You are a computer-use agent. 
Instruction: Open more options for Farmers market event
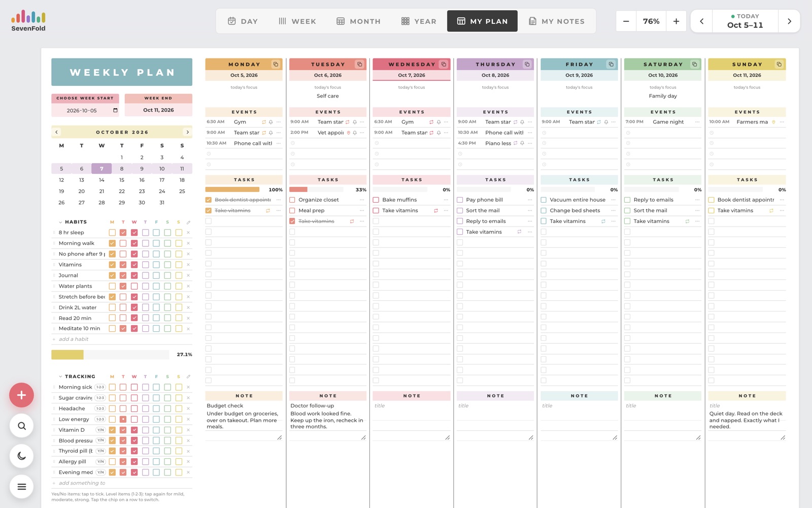(782, 122)
